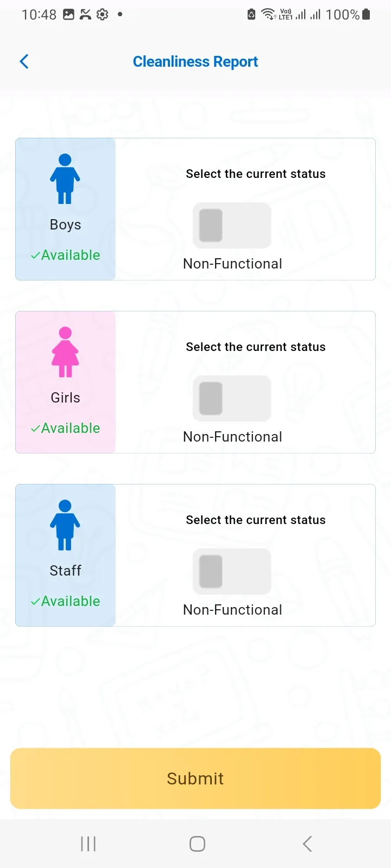Screen dimensions: 391x868
Task: Tap the Staff toilet figure icon
Action: pos(65,525)
